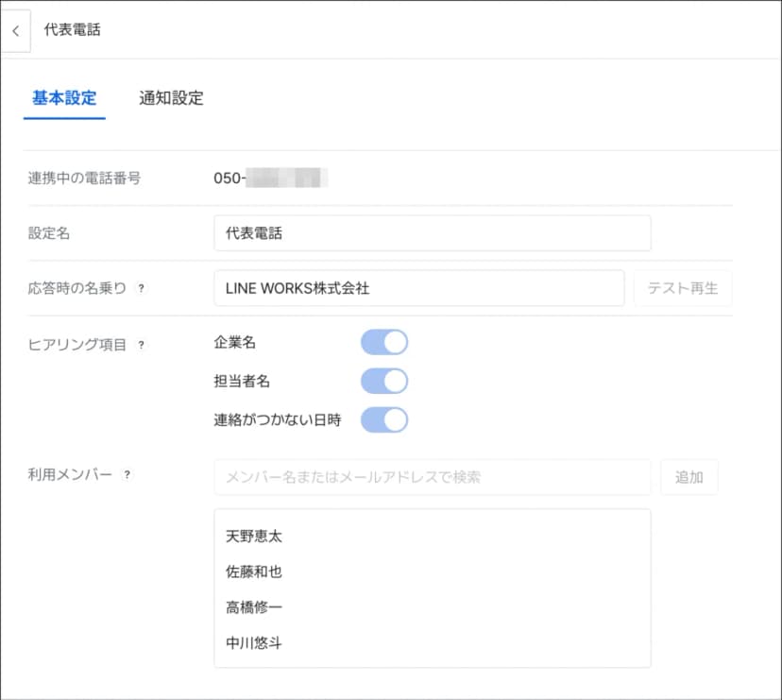The height and width of the screenshot is (700, 782).
Task: Select member 佐藤和也 in the list
Action: click(254, 572)
